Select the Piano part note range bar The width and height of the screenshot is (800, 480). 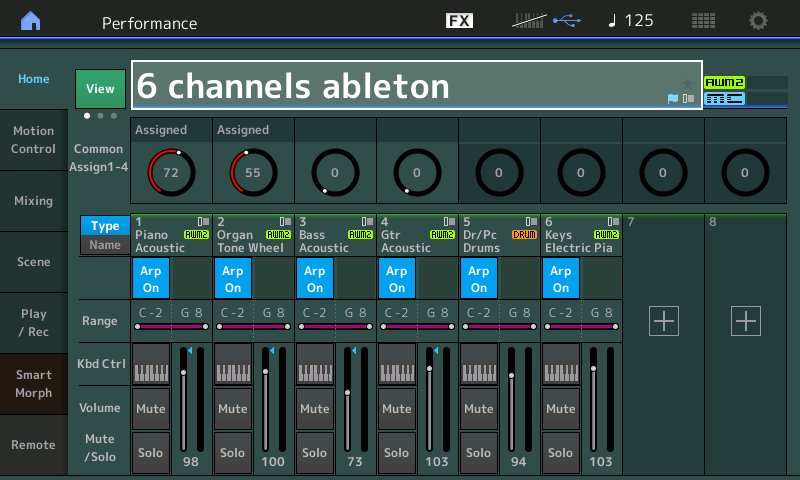(x=171, y=326)
